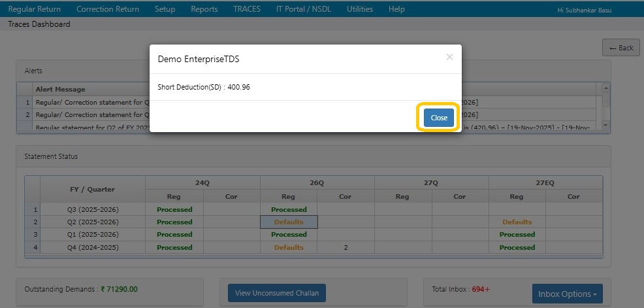Open the IT Portal / NSDL menu
The height and width of the screenshot is (308, 644).
coord(304,9)
